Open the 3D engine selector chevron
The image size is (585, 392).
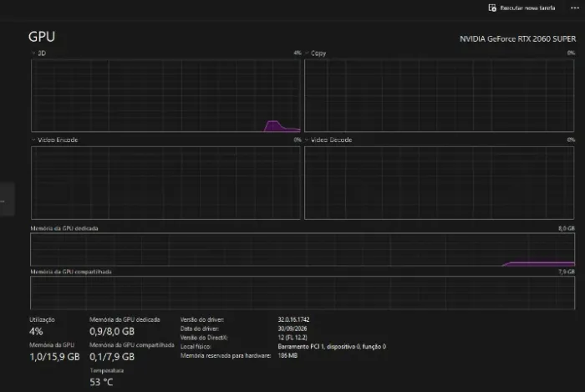coord(33,53)
